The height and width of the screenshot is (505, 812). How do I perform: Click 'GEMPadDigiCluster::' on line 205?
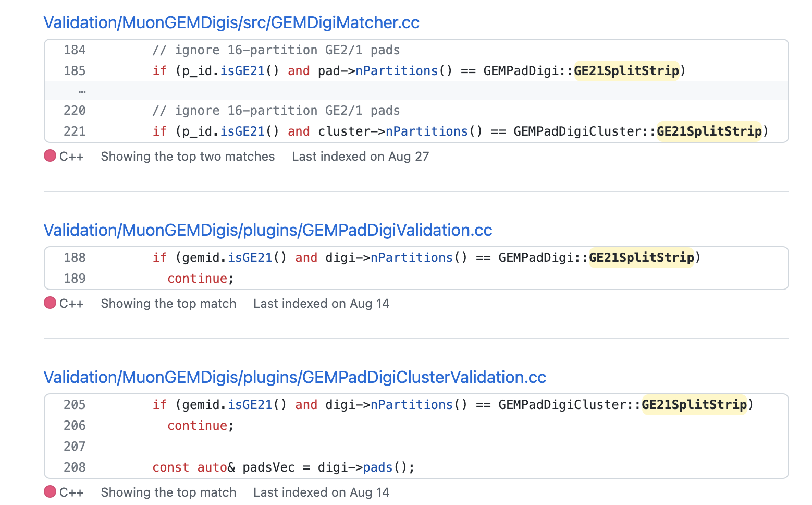[570, 405]
